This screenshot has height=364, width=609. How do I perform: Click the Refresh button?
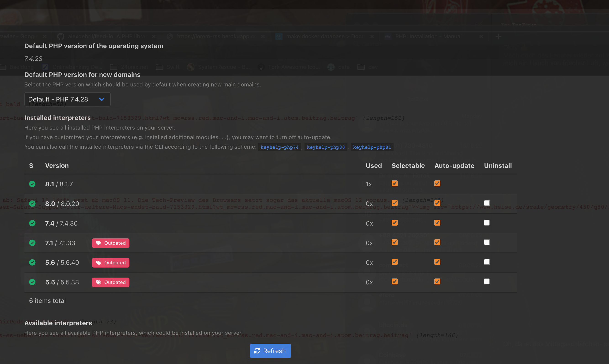coord(270,351)
